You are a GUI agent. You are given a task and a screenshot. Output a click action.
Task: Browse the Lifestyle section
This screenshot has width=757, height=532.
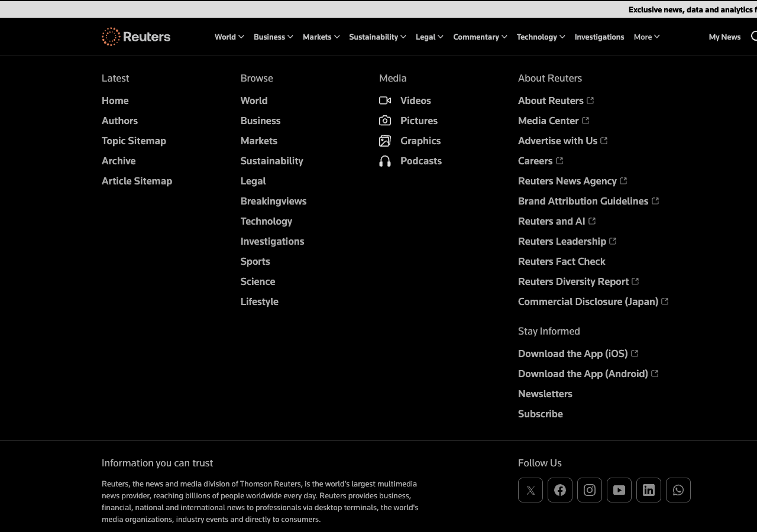259,301
